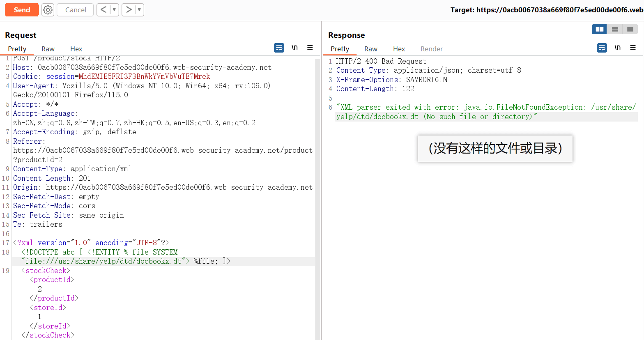Screen dimensions: 644x340
Task: Switch to the Response Hex tab
Action: point(399,49)
